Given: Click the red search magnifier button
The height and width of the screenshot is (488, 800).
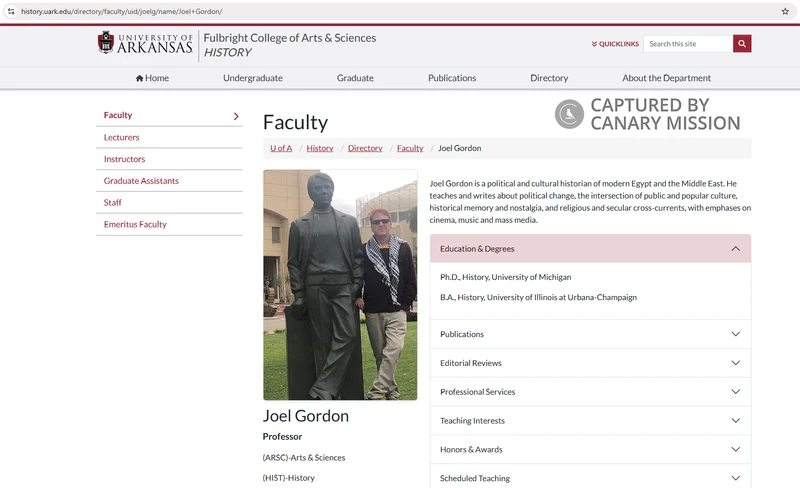Looking at the screenshot, I should (x=742, y=44).
